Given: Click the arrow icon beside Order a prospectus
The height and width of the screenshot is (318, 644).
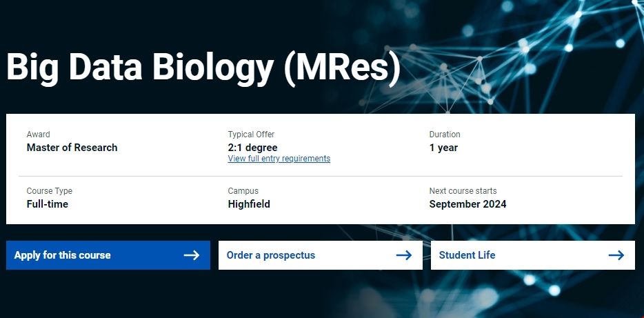Looking at the screenshot, I should [404, 255].
